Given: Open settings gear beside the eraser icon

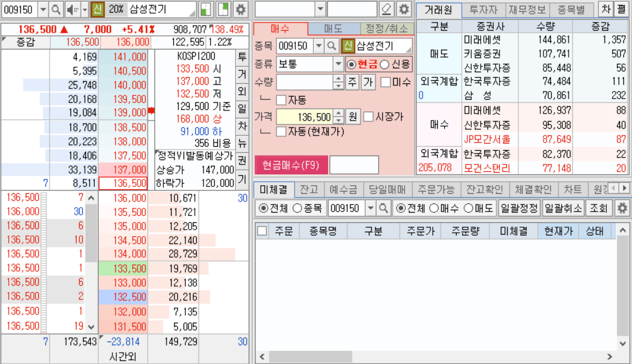Looking at the screenshot, I should click(403, 9).
